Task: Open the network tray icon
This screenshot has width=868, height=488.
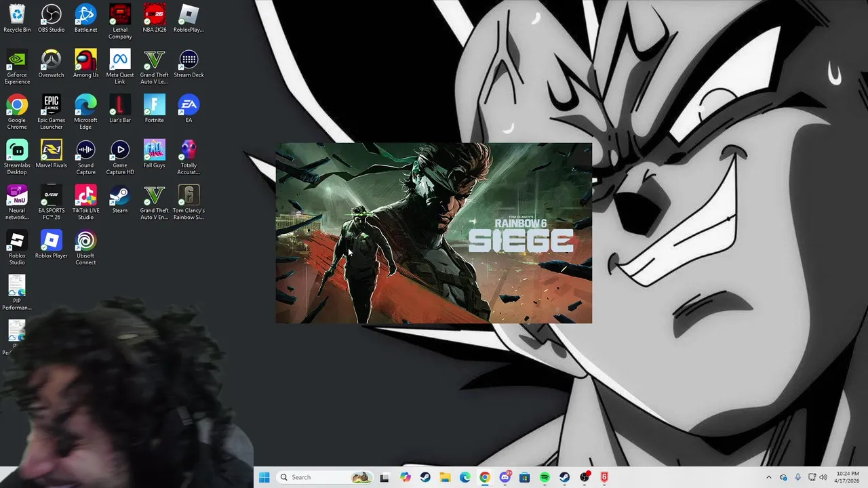Action: click(812, 477)
